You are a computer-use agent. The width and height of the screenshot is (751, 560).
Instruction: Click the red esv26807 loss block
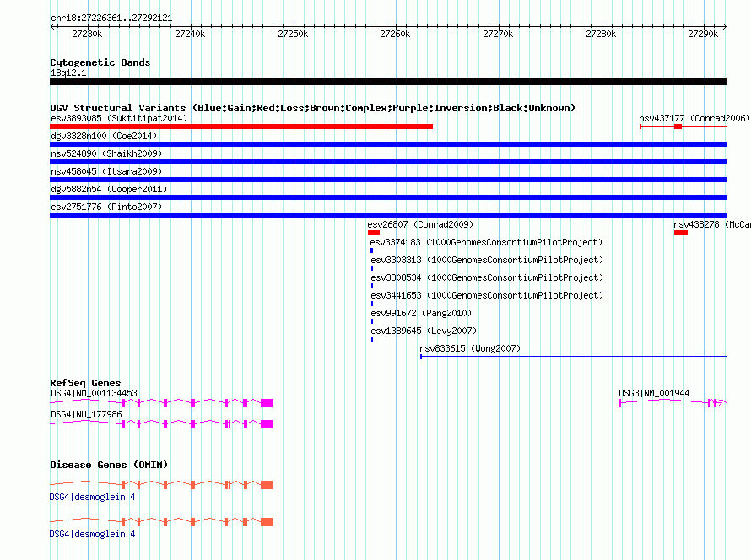[374, 233]
